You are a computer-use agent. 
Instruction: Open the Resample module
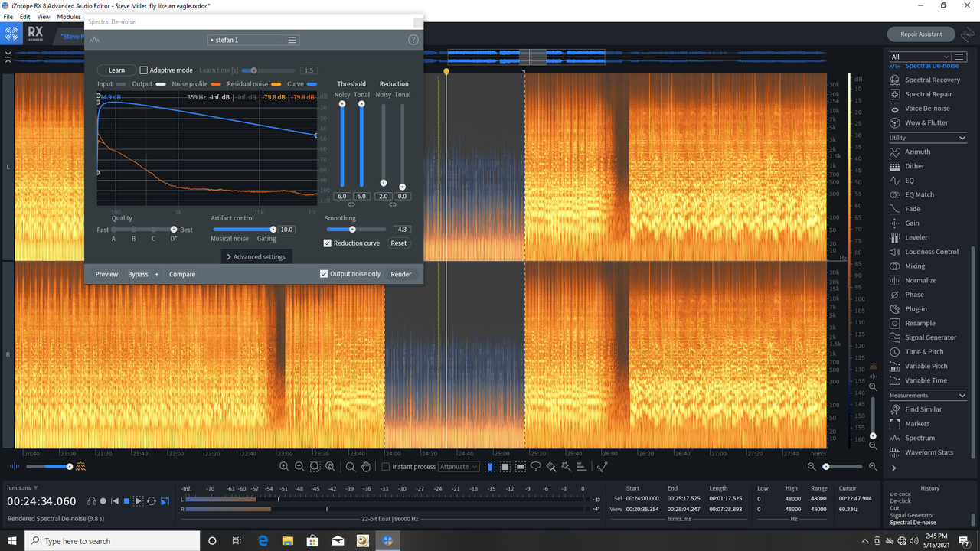click(913, 323)
